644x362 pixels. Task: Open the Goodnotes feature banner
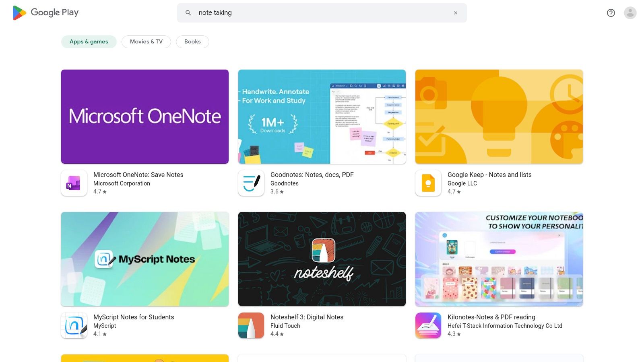(x=322, y=117)
